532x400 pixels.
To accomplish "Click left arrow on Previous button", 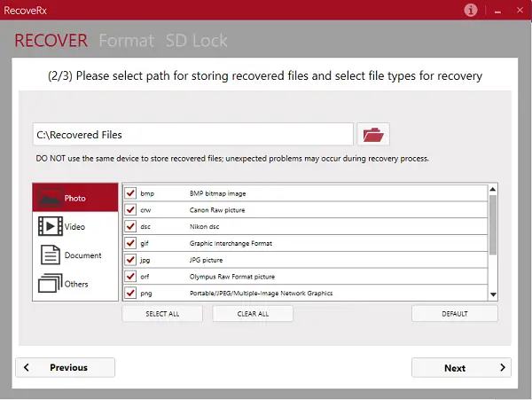I will 27,367.
